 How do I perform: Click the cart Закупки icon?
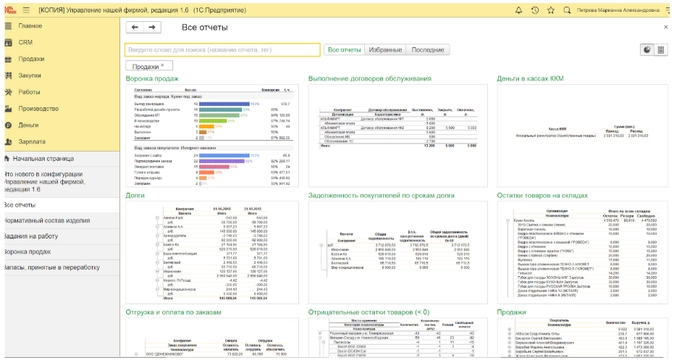point(8,75)
